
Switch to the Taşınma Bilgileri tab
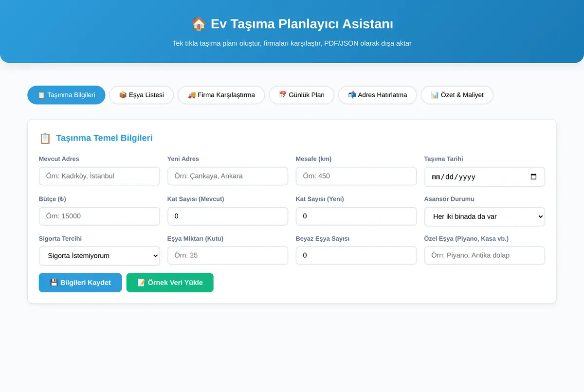(x=66, y=95)
